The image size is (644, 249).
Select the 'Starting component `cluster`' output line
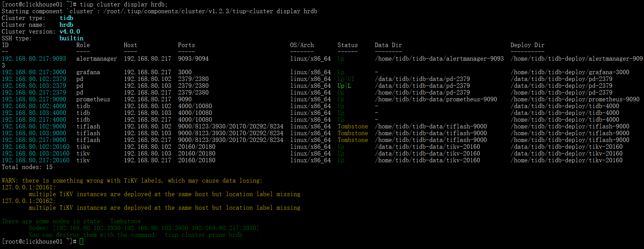tap(159, 11)
